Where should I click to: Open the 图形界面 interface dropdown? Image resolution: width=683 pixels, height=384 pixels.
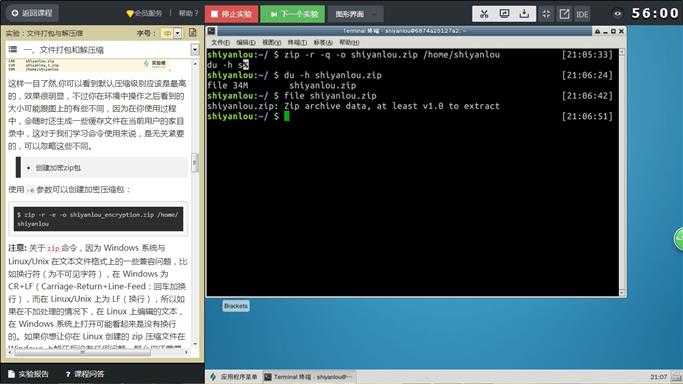355,14
